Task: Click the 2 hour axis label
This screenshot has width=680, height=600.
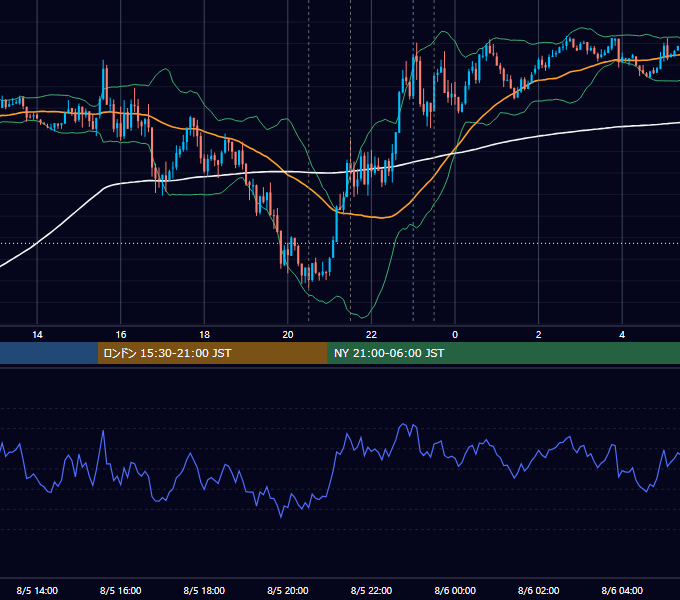Action: click(538, 335)
